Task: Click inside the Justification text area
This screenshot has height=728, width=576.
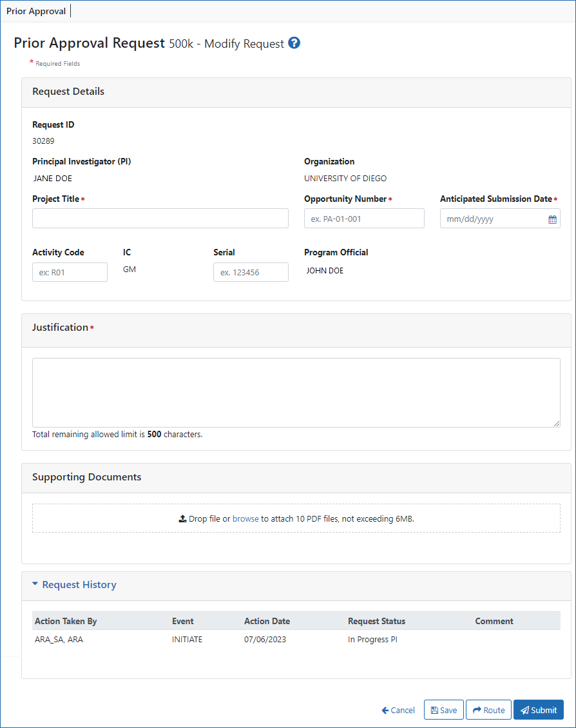Action: coord(296,393)
